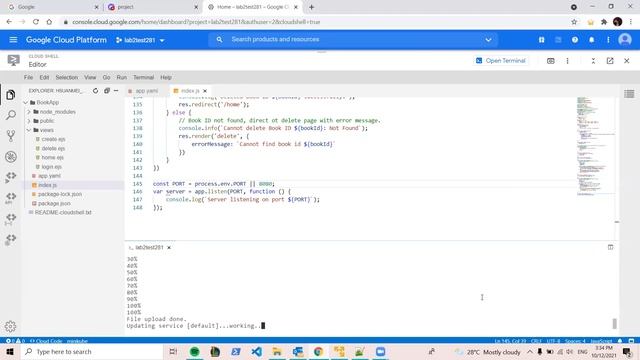
Task: Open the Debug view icon
Action: coord(11,157)
